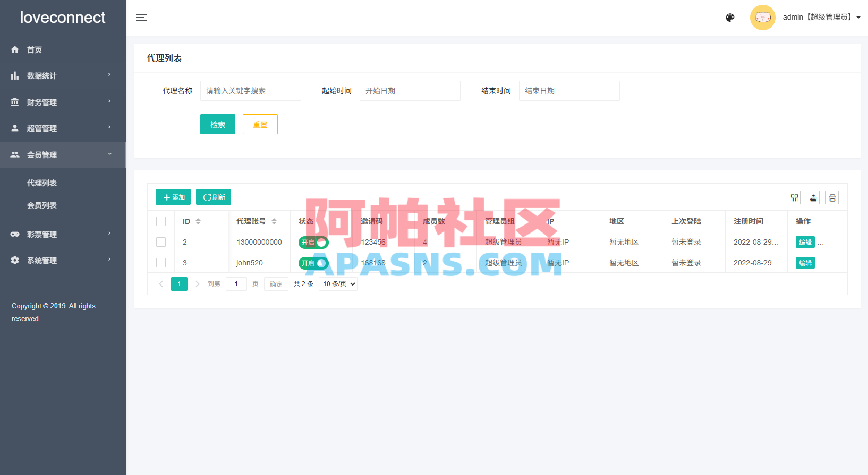Image resolution: width=868 pixels, height=475 pixels.
Task: Click the group icon for 会员管理
Action: pyautogui.click(x=15, y=154)
